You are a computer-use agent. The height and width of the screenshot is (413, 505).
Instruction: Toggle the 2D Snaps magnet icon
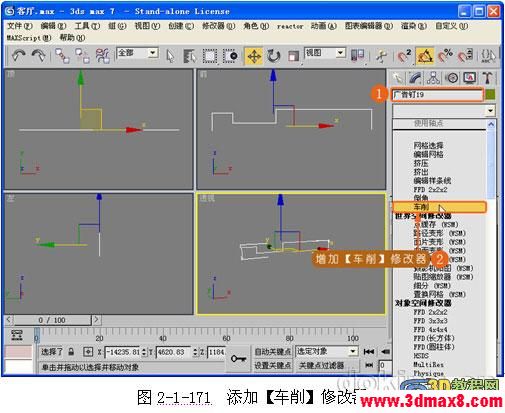click(x=404, y=56)
